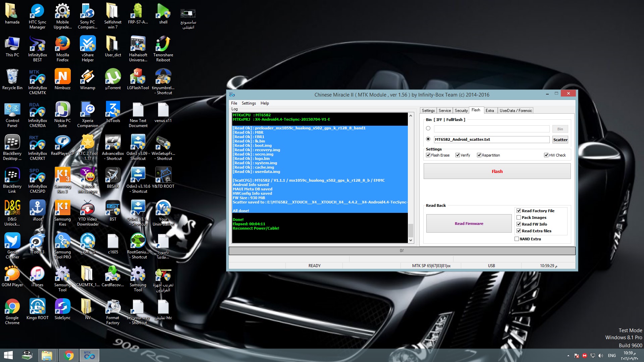
Task: Click the red Flash button
Action: pos(497,171)
